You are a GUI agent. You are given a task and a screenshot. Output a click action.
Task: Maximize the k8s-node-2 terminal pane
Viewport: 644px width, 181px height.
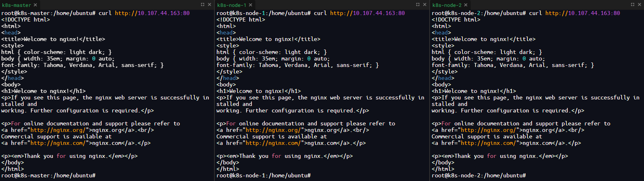tap(633, 4)
